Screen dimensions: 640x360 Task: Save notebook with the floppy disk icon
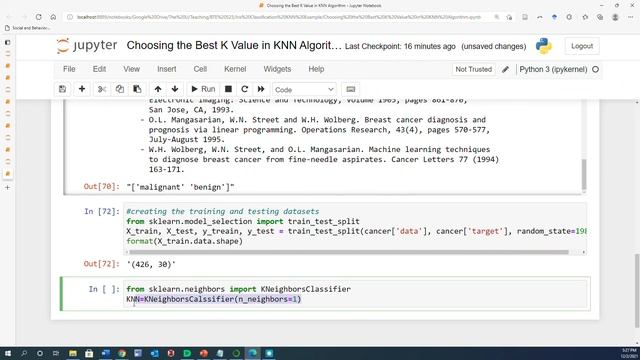[x=62, y=89]
